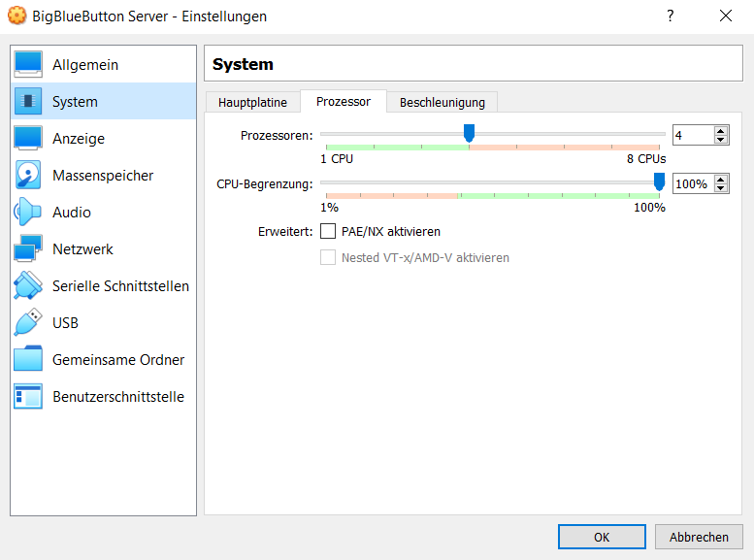The image size is (754, 560).
Task: Click the Prozessoren slider handle
Action: coord(469,133)
